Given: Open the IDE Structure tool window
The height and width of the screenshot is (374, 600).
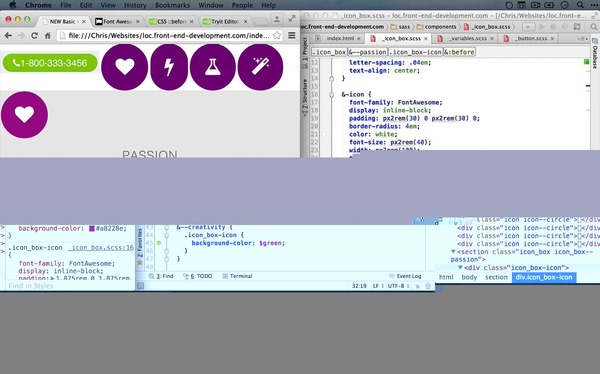Looking at the screenshot, I should (x=305, y=98).
